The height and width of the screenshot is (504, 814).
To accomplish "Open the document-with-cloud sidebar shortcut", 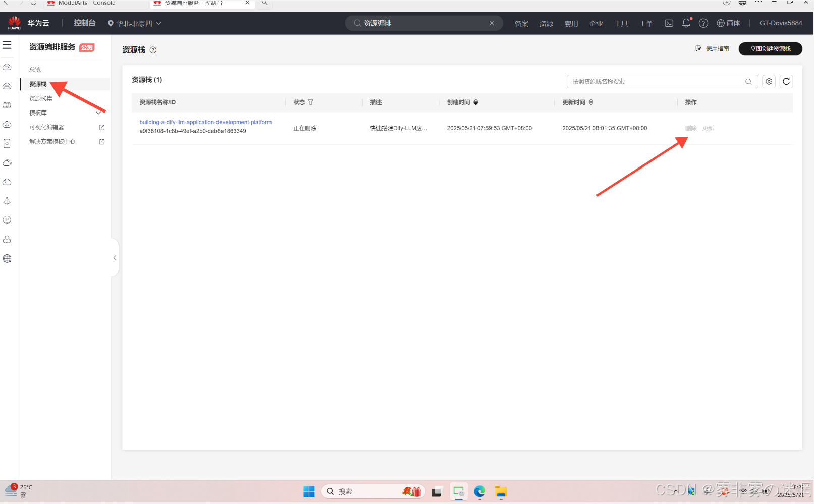I will pos(7,143).
